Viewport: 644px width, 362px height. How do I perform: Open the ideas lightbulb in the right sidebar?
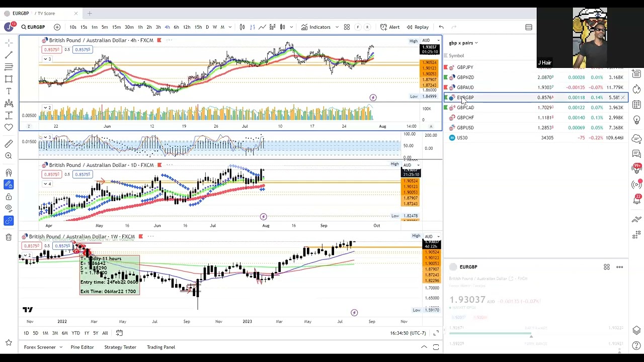(637, 120)
